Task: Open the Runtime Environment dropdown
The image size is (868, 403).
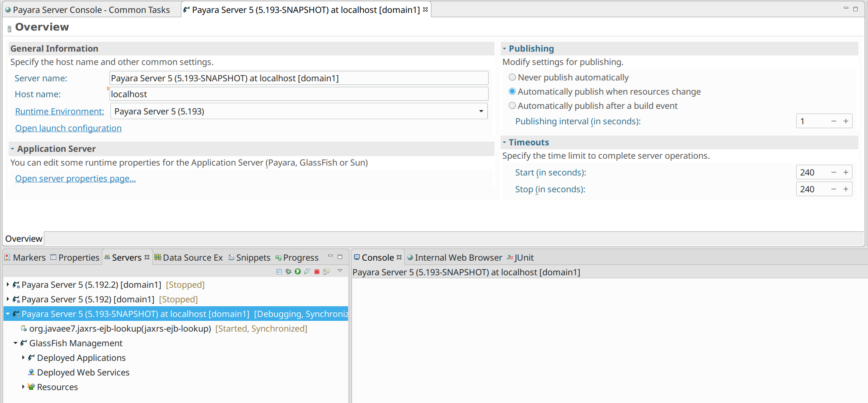Action: pos(481,111)
